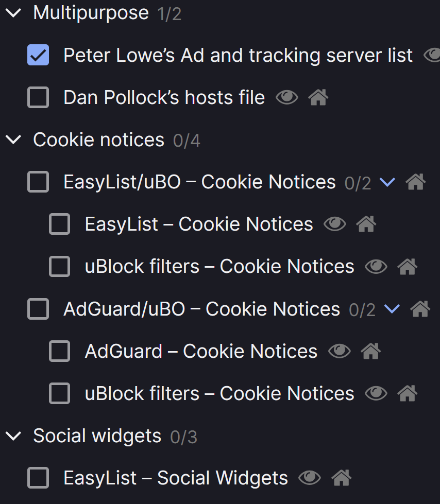The height and width of the screenshot is (504, 440).
Task: Open EasyList – Cookie Notices homepage
Action: coord(366,223)
